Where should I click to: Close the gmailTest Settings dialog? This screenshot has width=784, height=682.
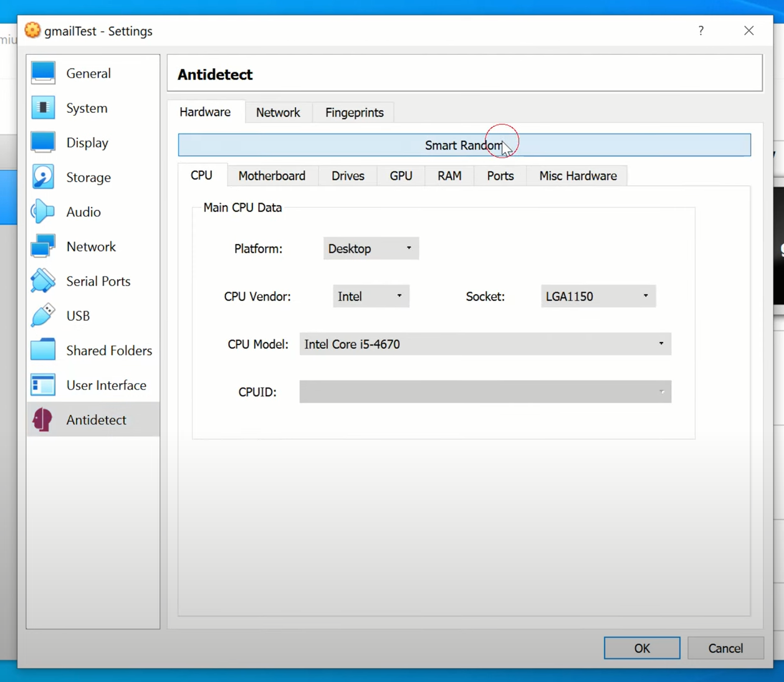749,31
